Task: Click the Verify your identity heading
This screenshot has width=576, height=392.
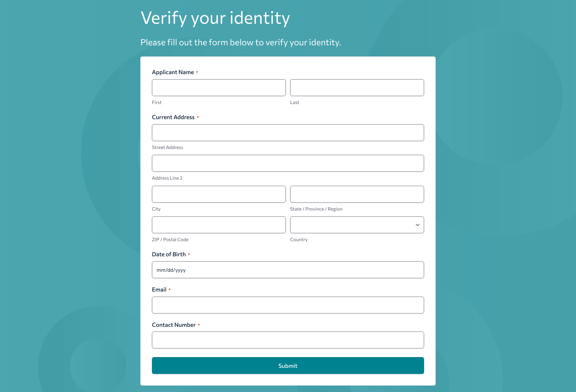Action: pyautogui.click(x=215, y=18)
